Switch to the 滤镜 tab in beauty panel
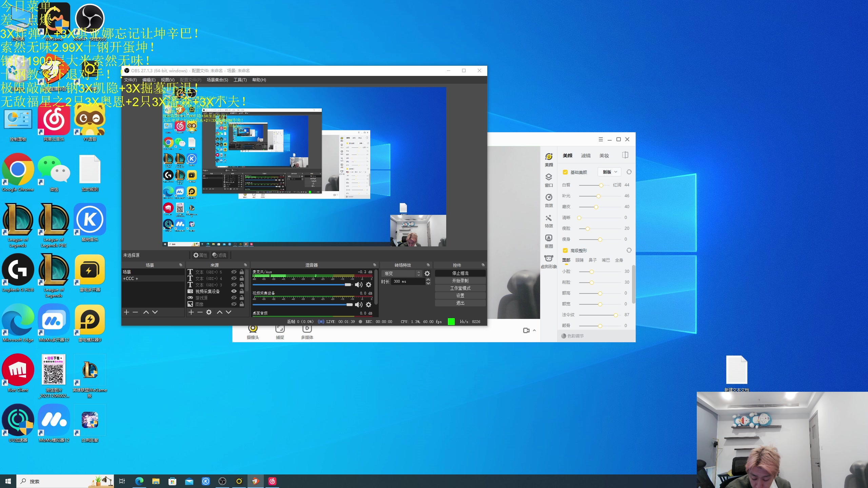868x488 pixels. coord(586,156)
